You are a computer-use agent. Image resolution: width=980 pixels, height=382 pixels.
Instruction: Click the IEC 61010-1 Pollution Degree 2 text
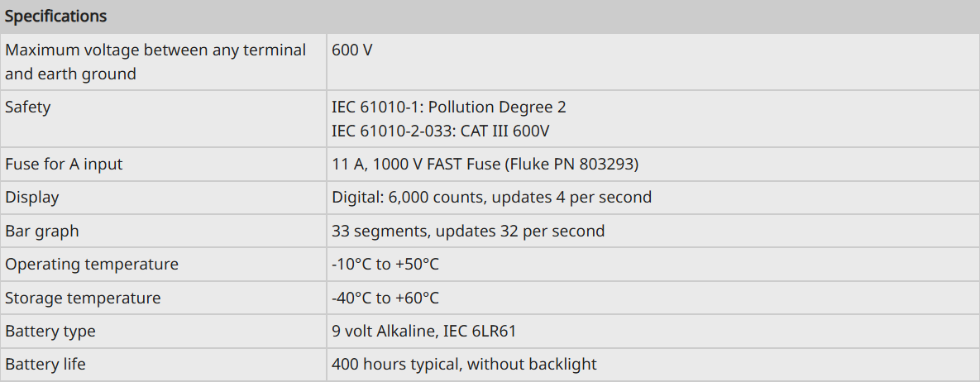click(449, 107)
